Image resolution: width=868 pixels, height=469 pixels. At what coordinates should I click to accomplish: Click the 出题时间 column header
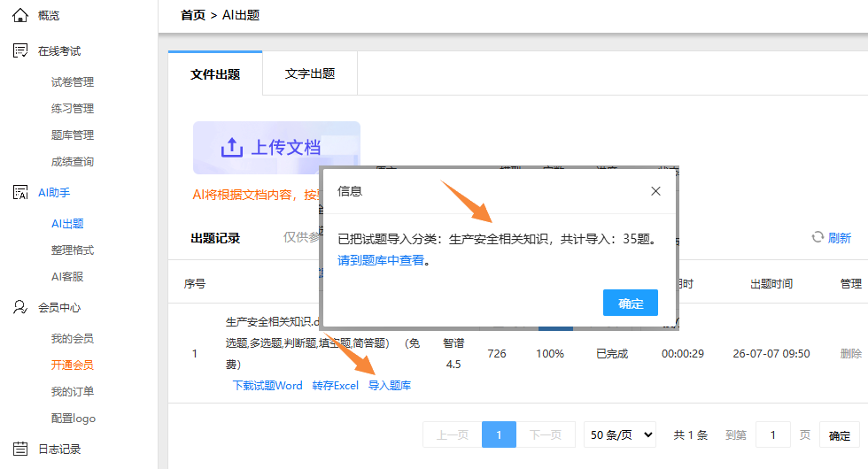tap(771, 284)
